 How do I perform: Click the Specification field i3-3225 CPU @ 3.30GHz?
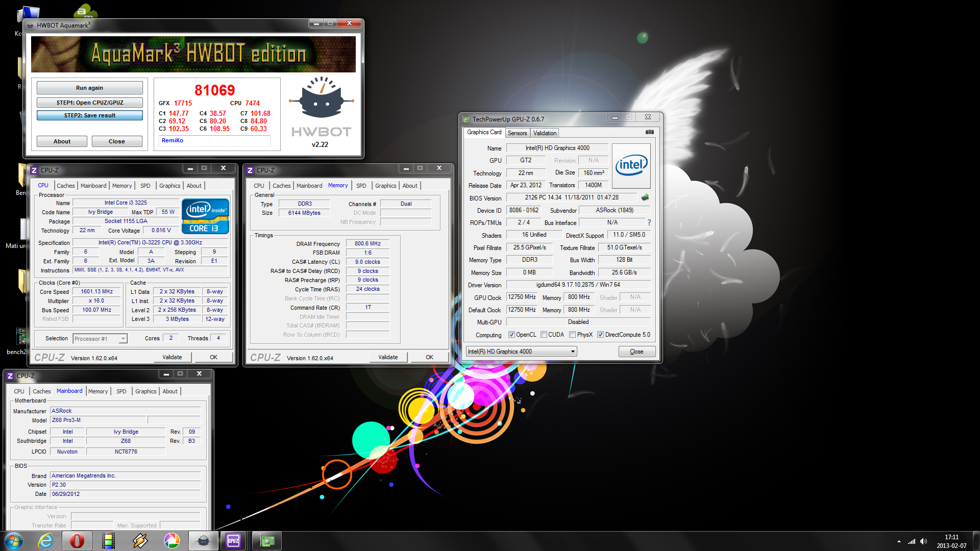150,243
